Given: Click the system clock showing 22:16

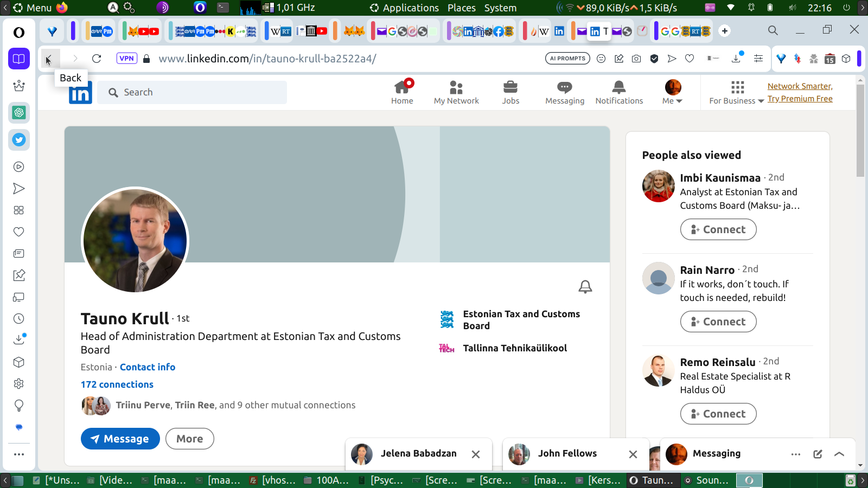Looking at the screenshot, I should click(819, 8).
